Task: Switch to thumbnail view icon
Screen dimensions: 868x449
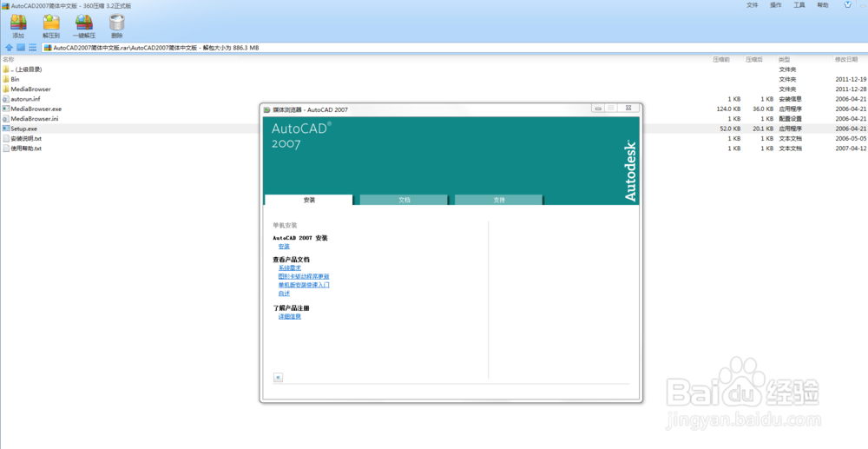Action: click(21, 48)
